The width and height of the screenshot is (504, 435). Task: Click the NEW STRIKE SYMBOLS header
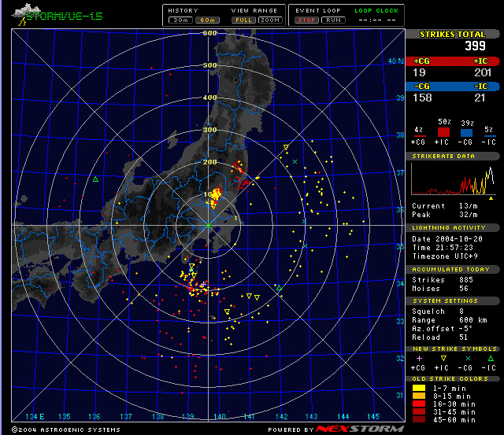coord(454,348)
